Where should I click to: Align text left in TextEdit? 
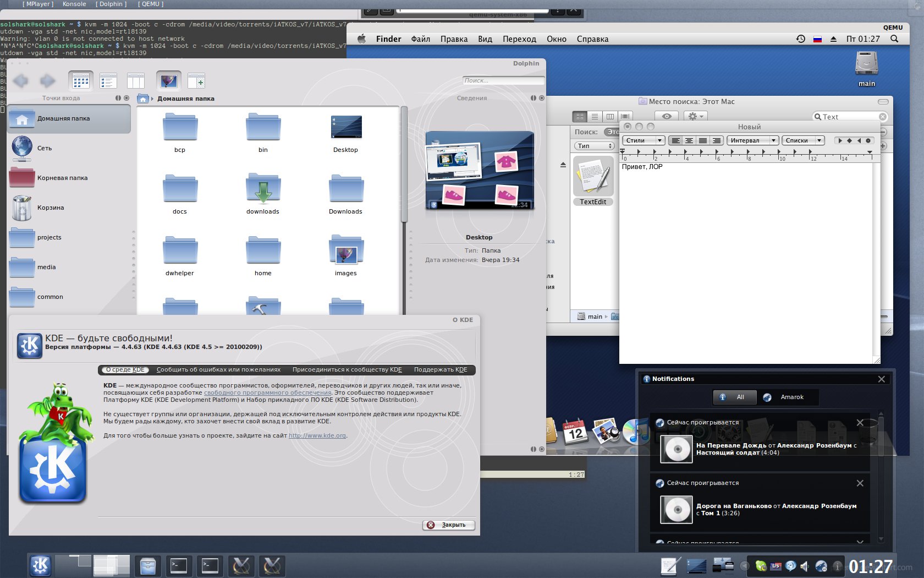[676, 140]
